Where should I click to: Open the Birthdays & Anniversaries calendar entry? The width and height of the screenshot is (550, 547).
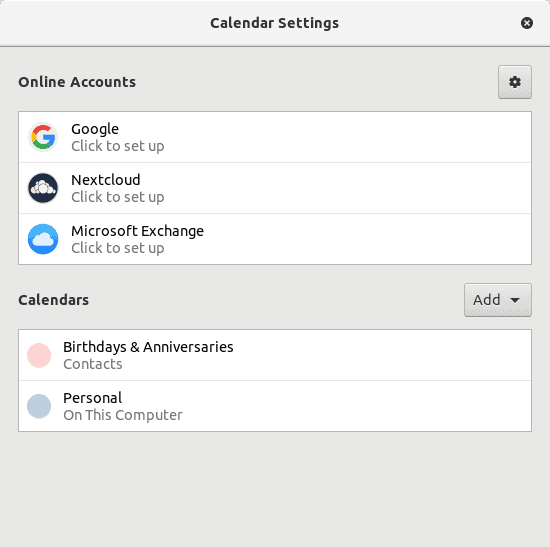[275, 355]
